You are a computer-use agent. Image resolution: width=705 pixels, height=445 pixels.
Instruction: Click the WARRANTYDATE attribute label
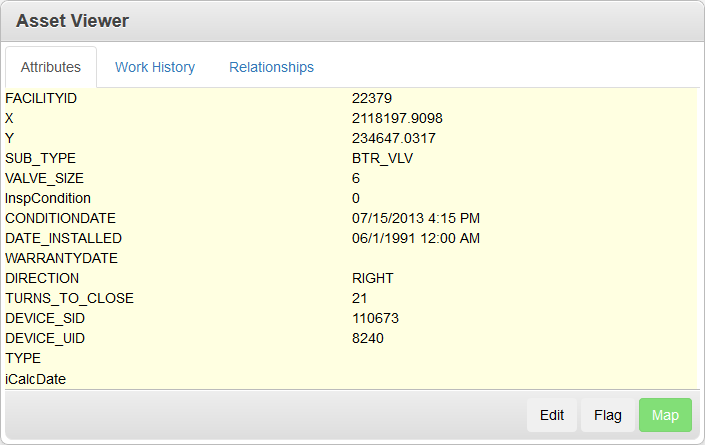tap(62, 258)
